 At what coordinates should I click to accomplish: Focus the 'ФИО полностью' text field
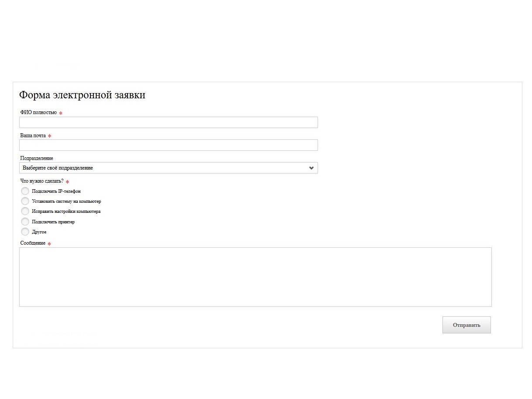tap(169, 122)
